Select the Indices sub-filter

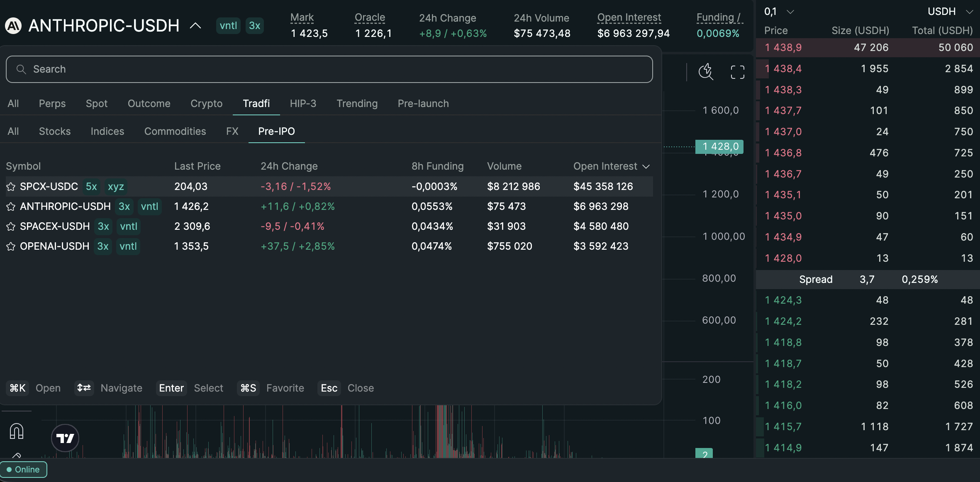tap(107, 131)
